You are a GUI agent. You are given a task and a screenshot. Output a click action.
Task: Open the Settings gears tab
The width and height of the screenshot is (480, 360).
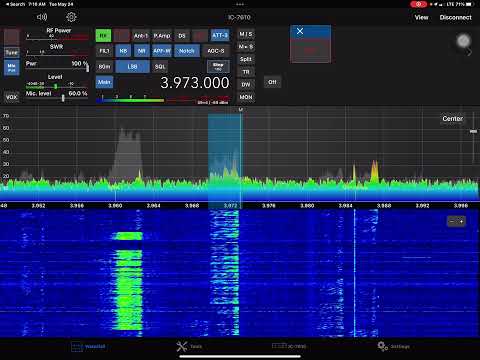coord(394,346)
